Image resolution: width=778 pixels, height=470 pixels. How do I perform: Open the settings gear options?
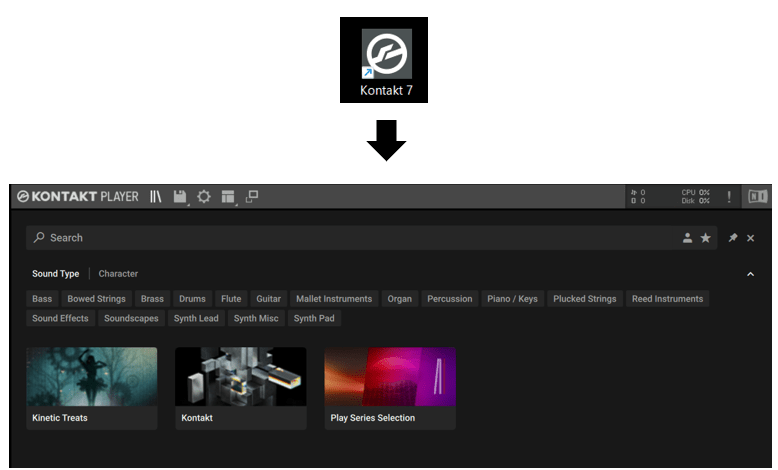[203, 197]
